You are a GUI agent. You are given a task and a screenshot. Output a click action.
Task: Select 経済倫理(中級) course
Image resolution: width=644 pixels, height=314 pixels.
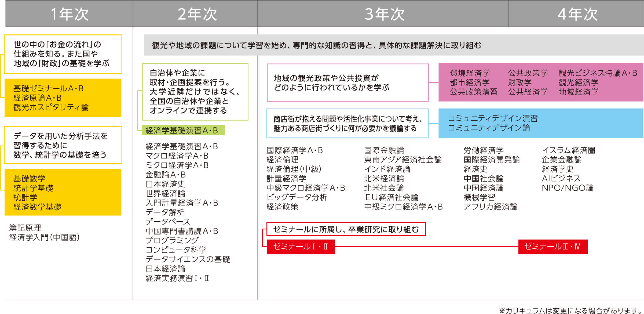pos(294,169)
